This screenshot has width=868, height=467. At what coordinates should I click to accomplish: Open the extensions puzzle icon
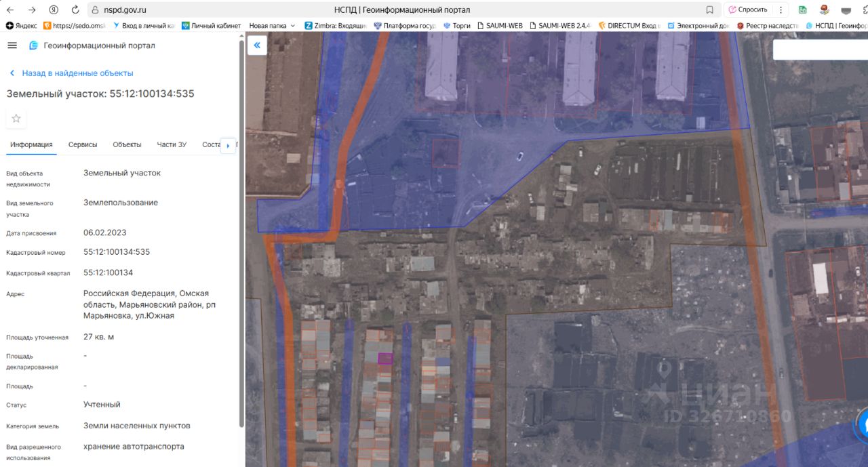click(x=865, y=10)
